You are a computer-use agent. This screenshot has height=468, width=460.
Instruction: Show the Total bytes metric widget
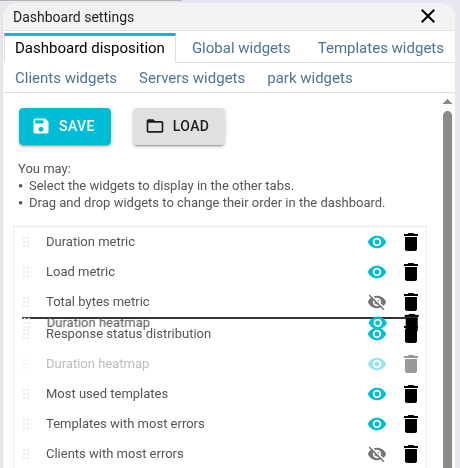[377, 302]
